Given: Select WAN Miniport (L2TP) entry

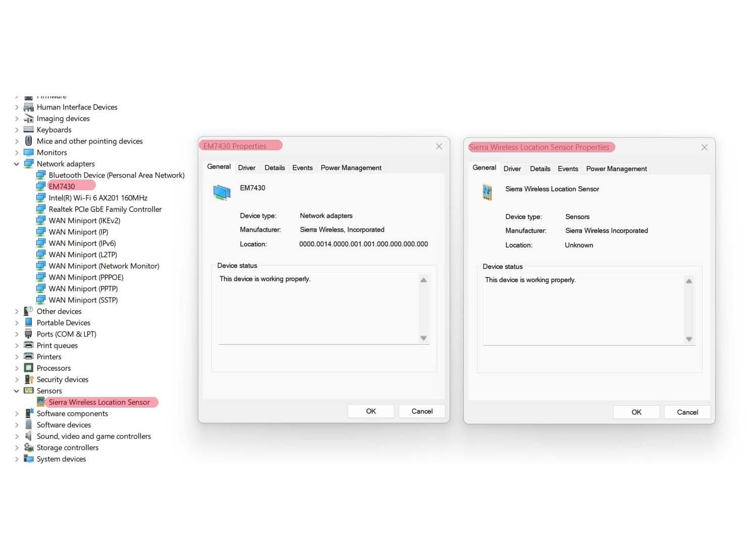Looking at the screenshot, I should point(83,255).
